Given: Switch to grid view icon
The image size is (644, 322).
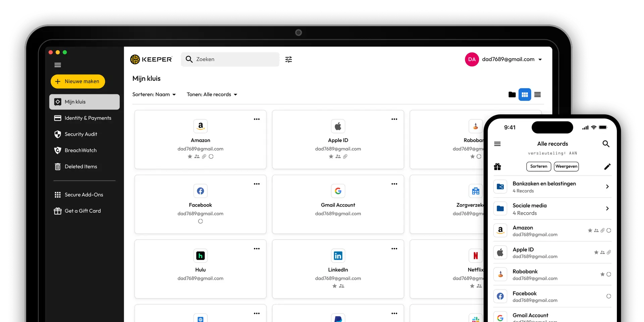Looking at the screenshot, I should 525,95.
